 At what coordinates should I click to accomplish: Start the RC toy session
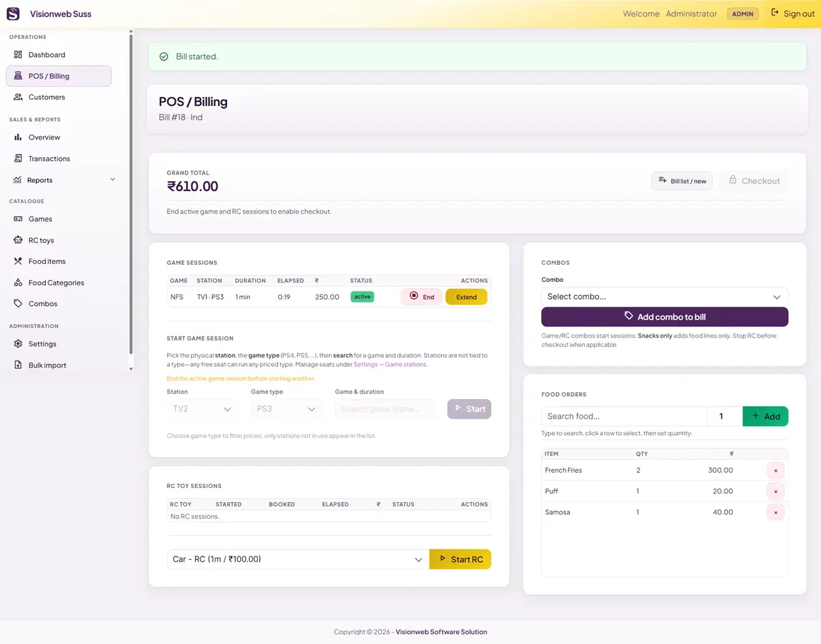[x=460, y=559]
